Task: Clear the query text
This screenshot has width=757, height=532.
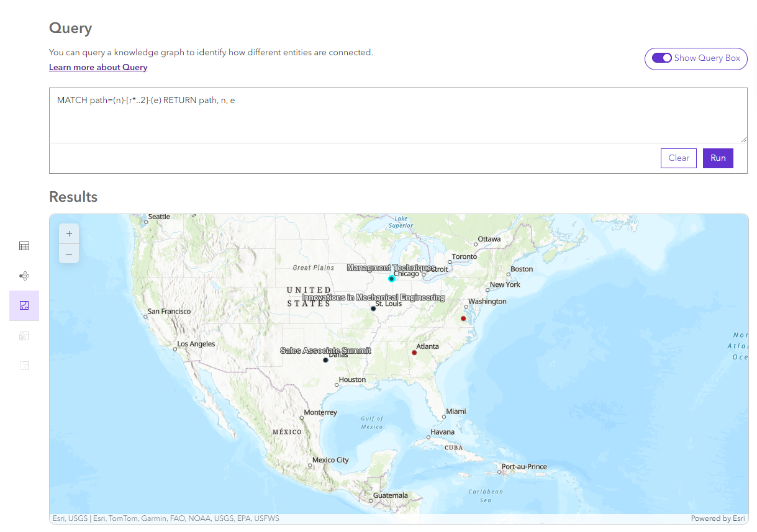Action: [x=678, y=158]
